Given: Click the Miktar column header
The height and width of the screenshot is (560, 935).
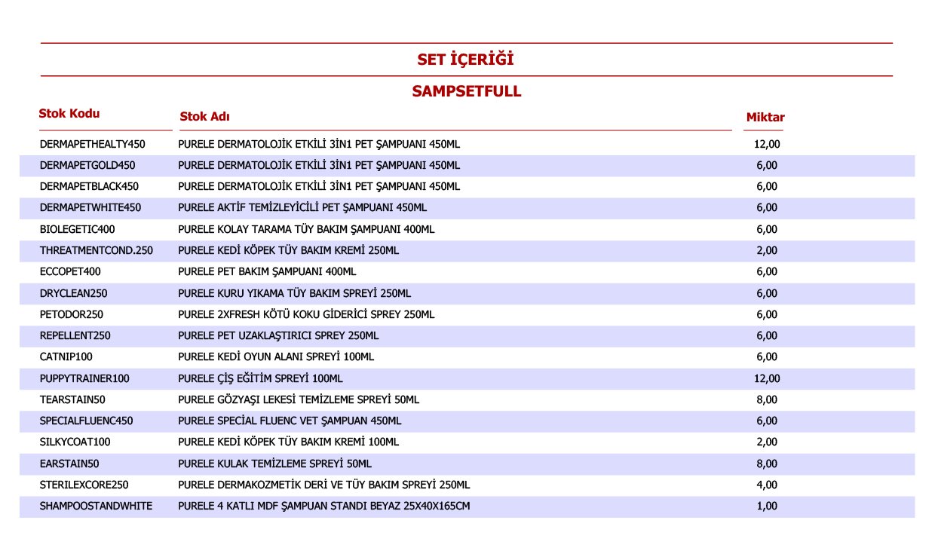Looking at the screenshot, I should click(765, 118).
